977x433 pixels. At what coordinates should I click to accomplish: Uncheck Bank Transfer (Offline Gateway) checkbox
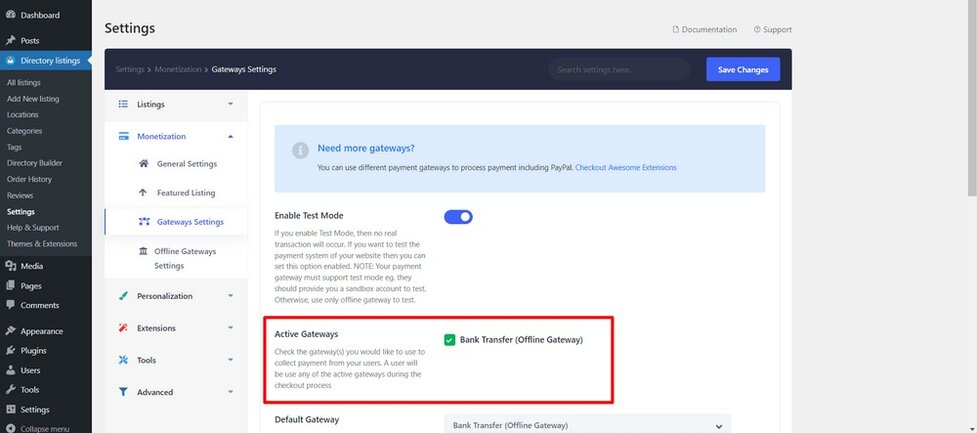(x=450, y=340)
